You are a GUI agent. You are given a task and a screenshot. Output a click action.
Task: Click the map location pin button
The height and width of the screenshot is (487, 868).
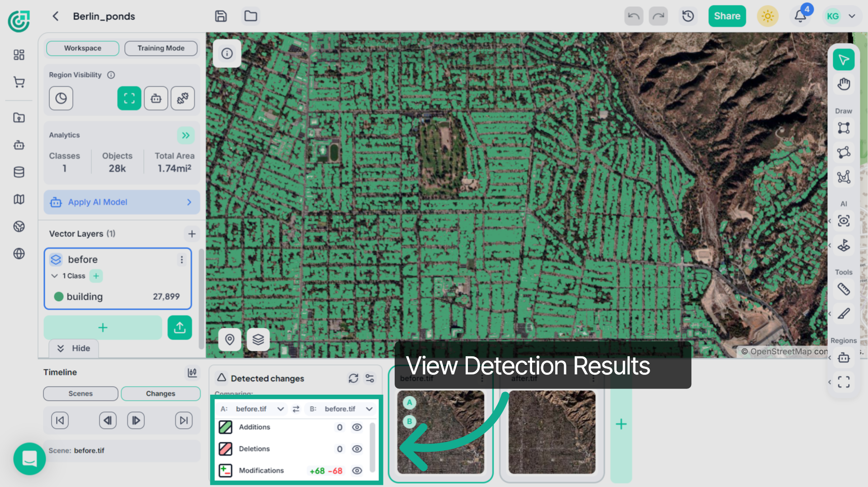coord(230,339)
